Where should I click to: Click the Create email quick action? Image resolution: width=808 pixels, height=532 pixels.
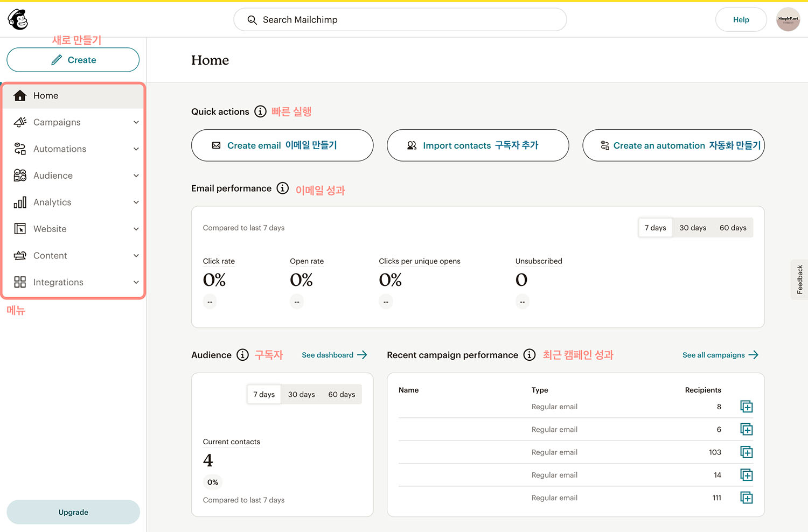(x=282, y=145)
